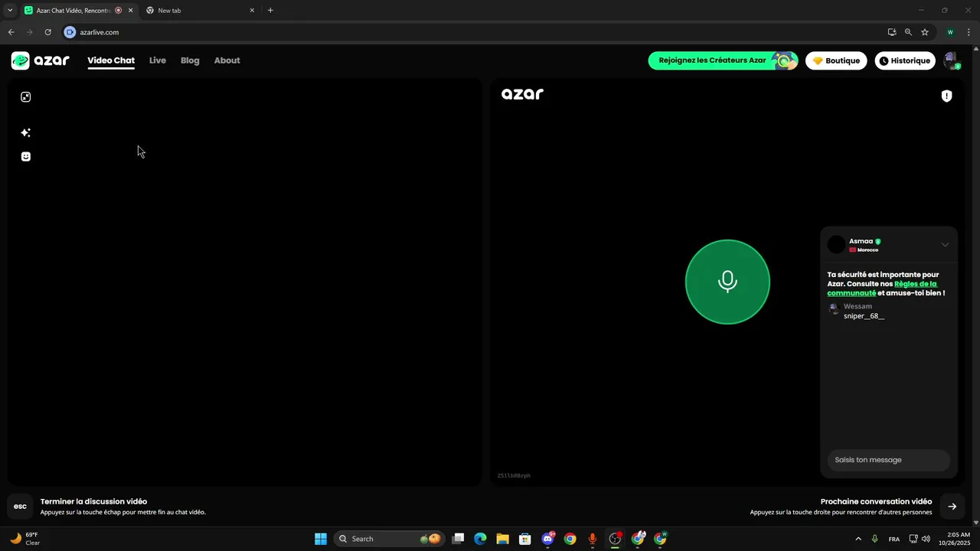Screen dimensions: 980x551
Task: Click the Morocco flag label under Asmaa
Action: (x=864, y=250)
